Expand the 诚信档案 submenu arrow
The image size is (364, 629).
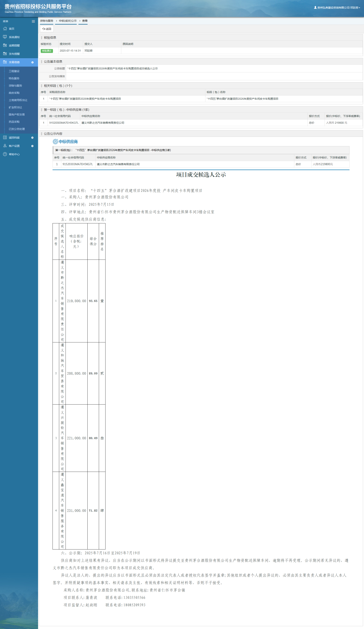pyautogui.click(x=32, y=138)
